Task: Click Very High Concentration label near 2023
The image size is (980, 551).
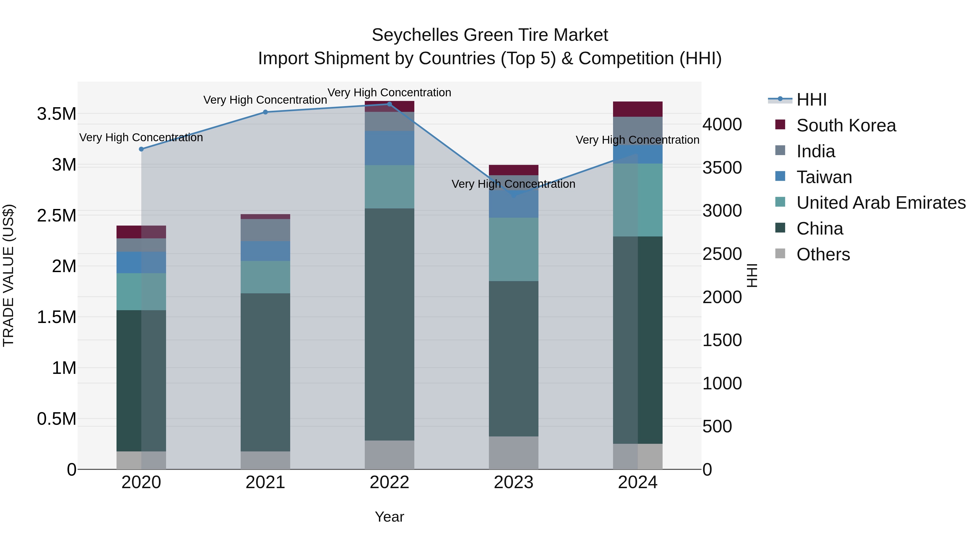Action: pos(514,184)
